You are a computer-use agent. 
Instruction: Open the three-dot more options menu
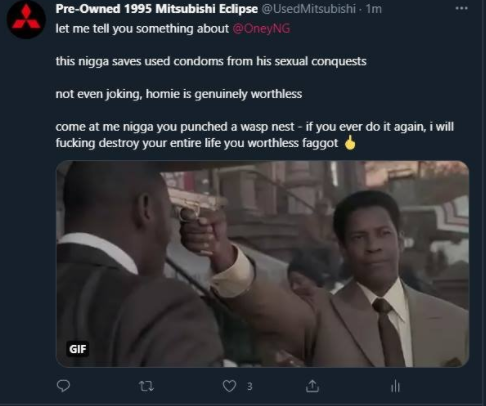(462, 8)
